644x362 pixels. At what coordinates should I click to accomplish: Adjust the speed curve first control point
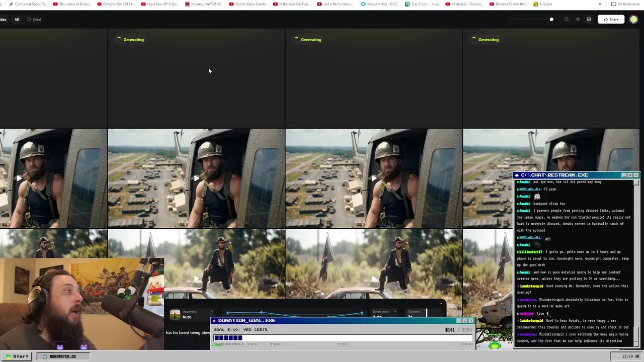[228, 313]
